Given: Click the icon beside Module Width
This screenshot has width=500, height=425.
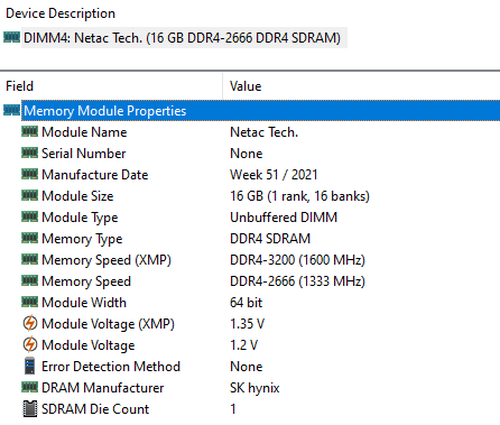Looking at the screenshot, I should [x=30, y=302].
